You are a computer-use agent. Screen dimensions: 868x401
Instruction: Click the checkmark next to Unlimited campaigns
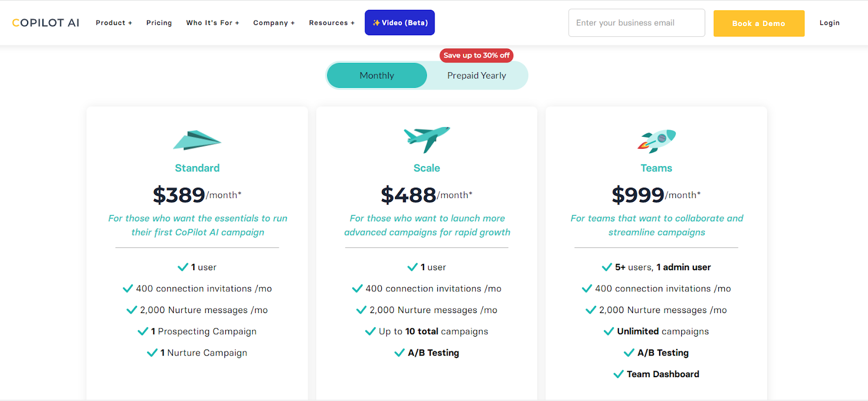pyautogui.click(x=609, y=332)
